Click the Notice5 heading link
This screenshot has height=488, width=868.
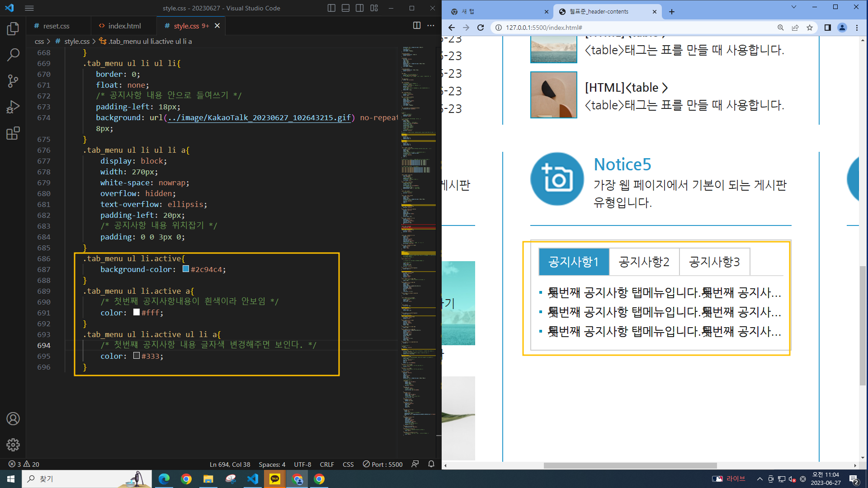[622, 164]
